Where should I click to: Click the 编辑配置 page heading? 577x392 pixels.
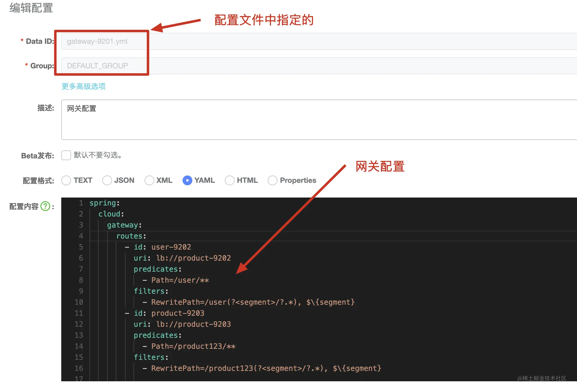tap(31, 8)
